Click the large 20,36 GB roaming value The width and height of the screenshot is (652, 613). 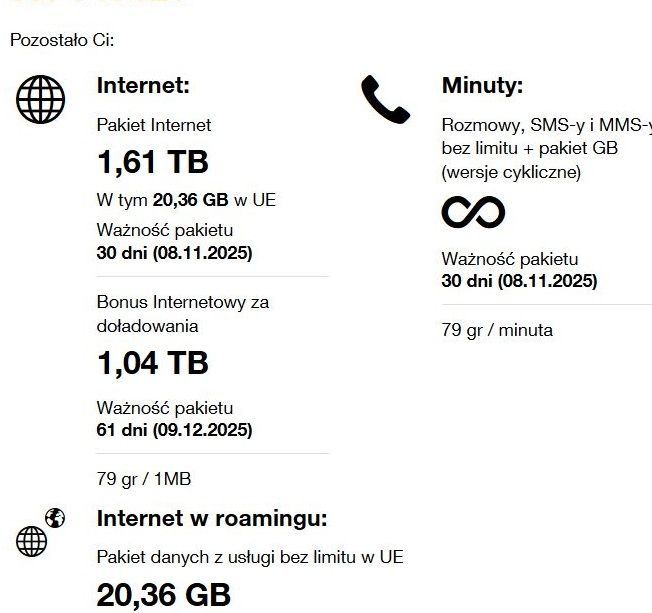tap(164, 594)
